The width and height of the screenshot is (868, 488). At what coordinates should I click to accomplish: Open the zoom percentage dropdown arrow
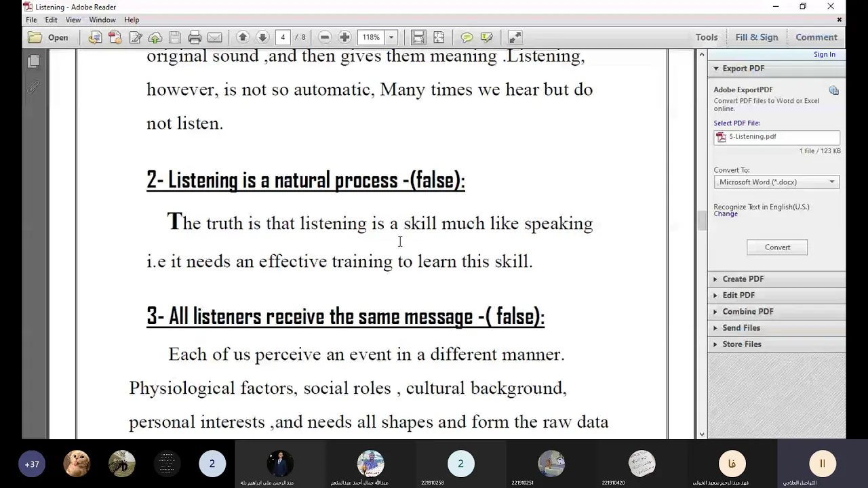click(391, 37)
